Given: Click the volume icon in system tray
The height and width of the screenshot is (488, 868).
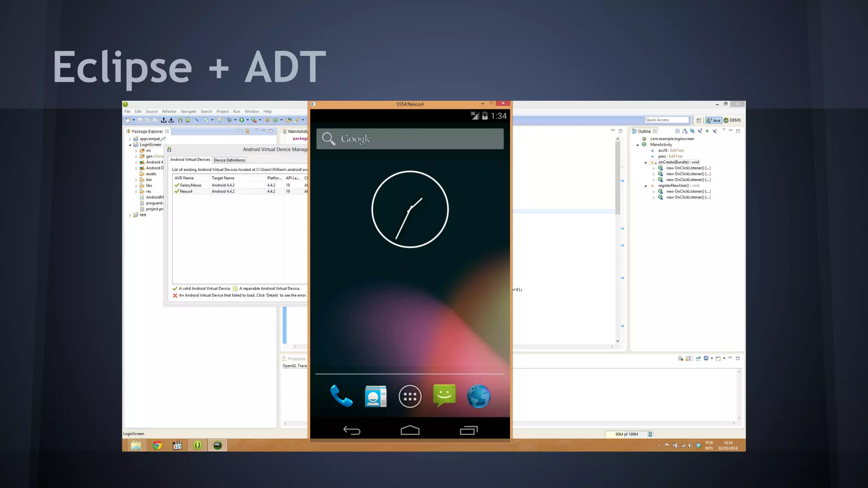Looking at the screenshot, I should point(690,445).
